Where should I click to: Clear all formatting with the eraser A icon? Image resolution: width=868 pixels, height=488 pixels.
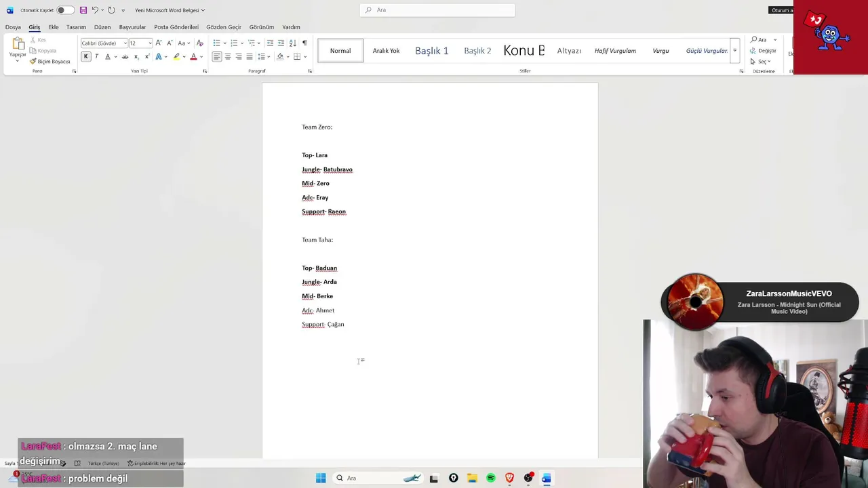tap(199, 43)
